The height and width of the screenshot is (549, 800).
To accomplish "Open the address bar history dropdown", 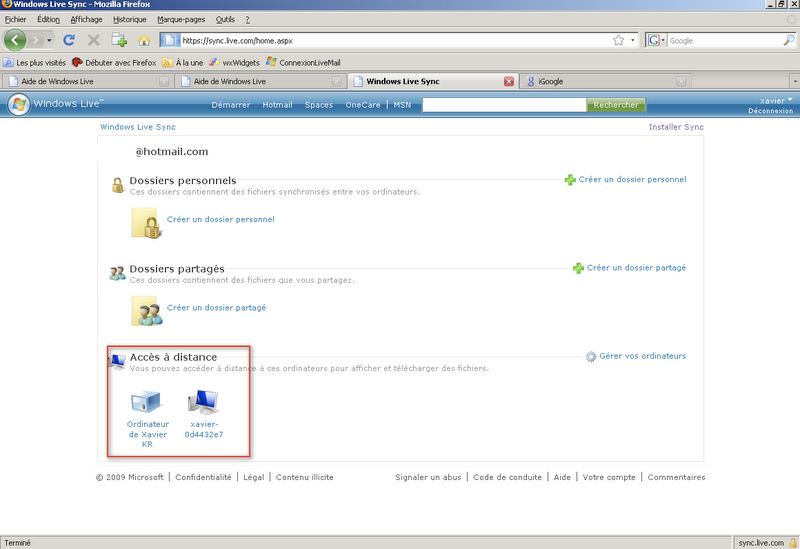I will click(x=633, y=40).
